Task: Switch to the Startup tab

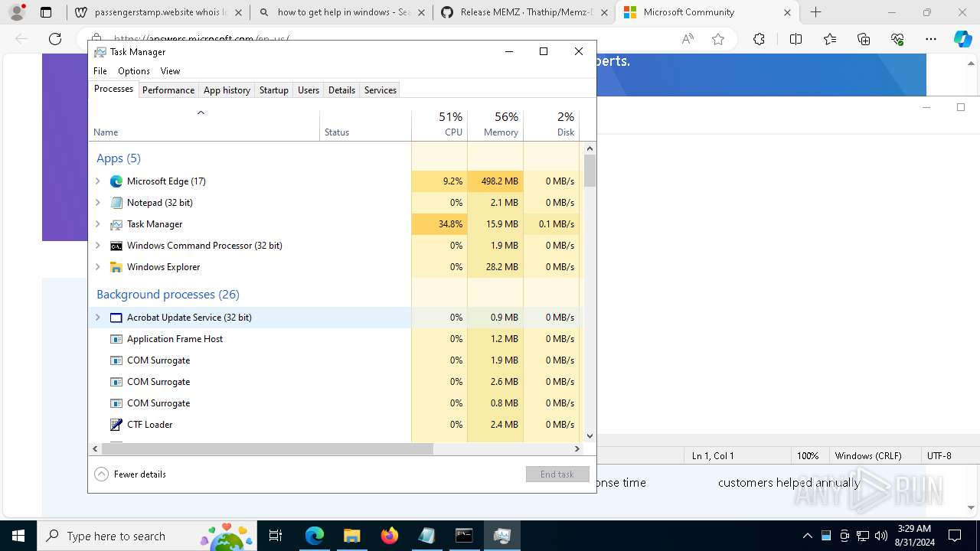Action: 273,90
